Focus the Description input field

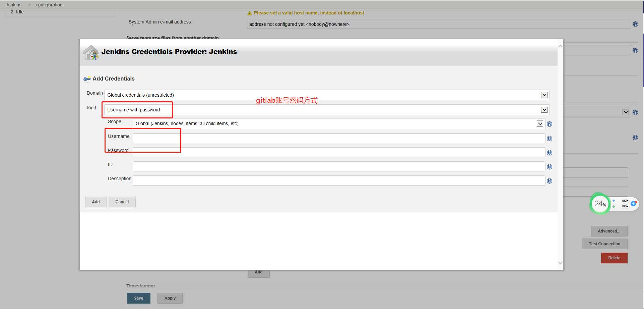coord(339,181)
